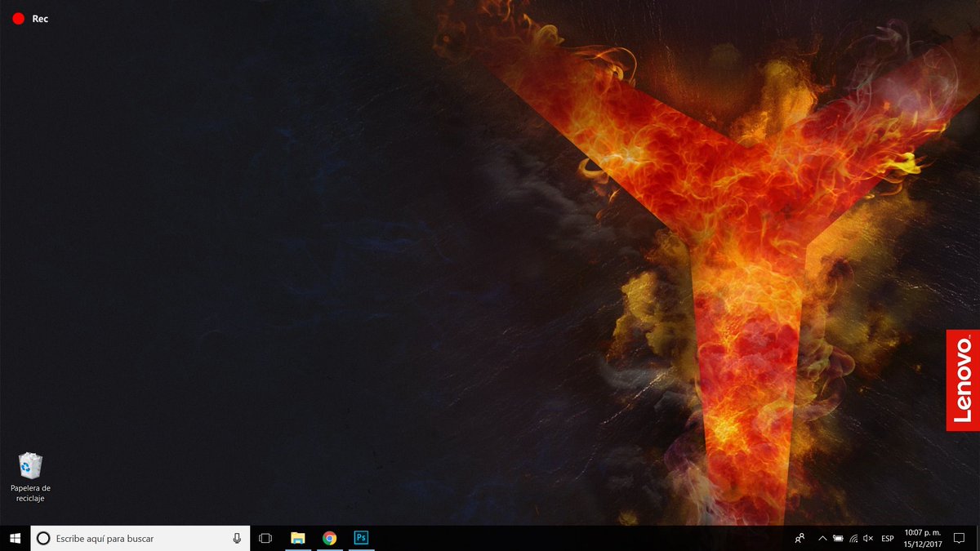
Task: Show hidden system tray icons
Action: pyautogui.click(x=821, y=538)
